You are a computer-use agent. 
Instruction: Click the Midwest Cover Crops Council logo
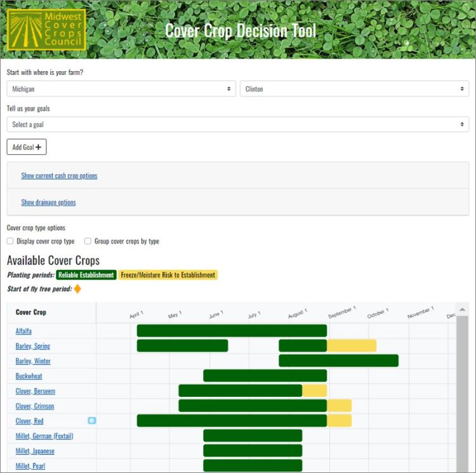[46, 29]
